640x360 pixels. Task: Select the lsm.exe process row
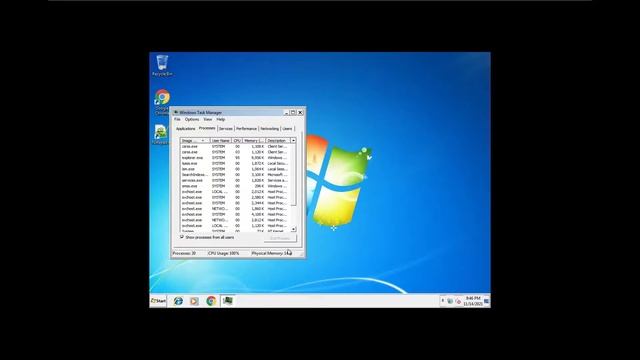(x=236, y=169)
